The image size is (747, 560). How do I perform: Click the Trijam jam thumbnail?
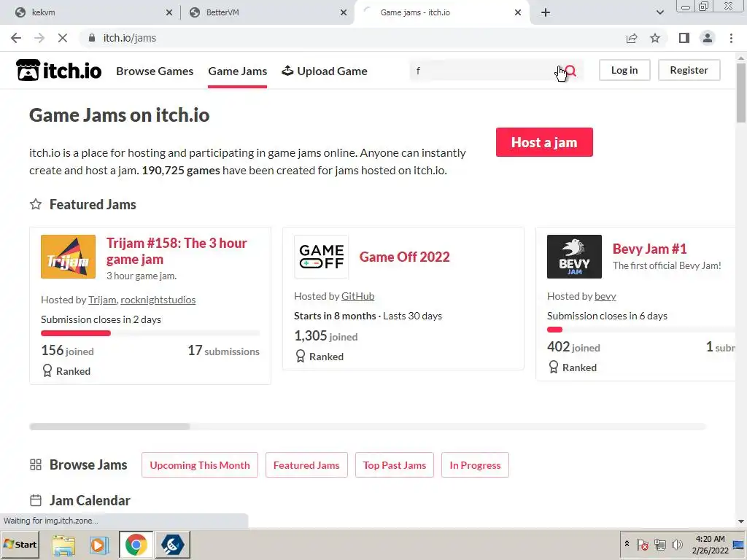click(68, 257)
